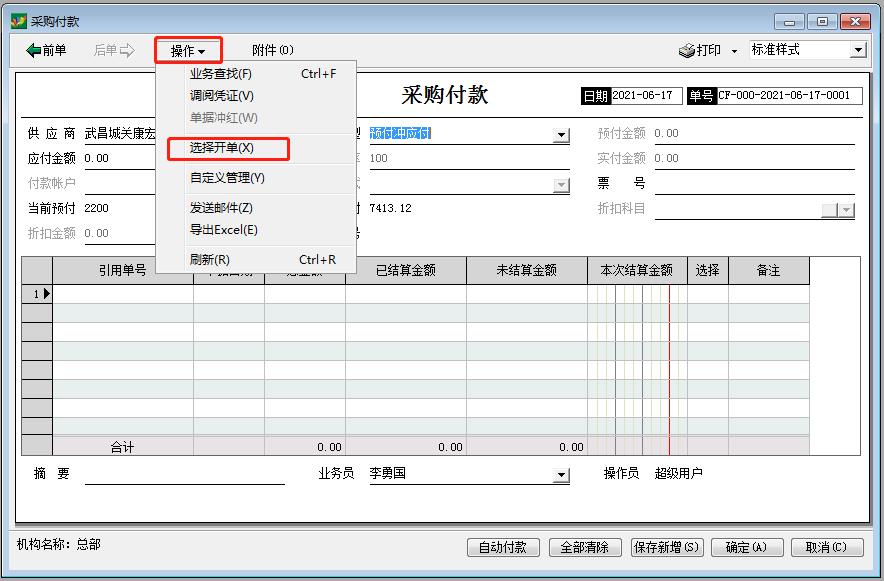Open 自定义管理(Y) menu item
The height and width of the screenshot is (581, 884).
click(x=255, y=178)
